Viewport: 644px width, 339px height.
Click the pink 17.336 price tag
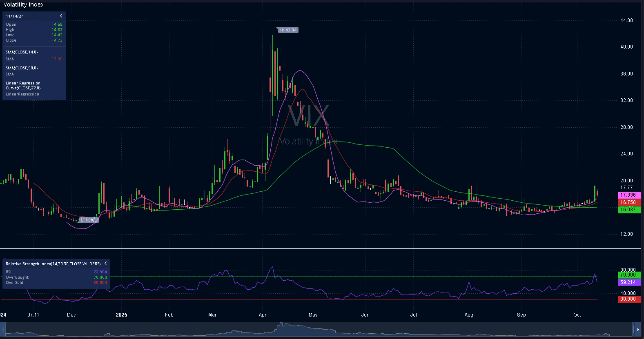(629, 195)
